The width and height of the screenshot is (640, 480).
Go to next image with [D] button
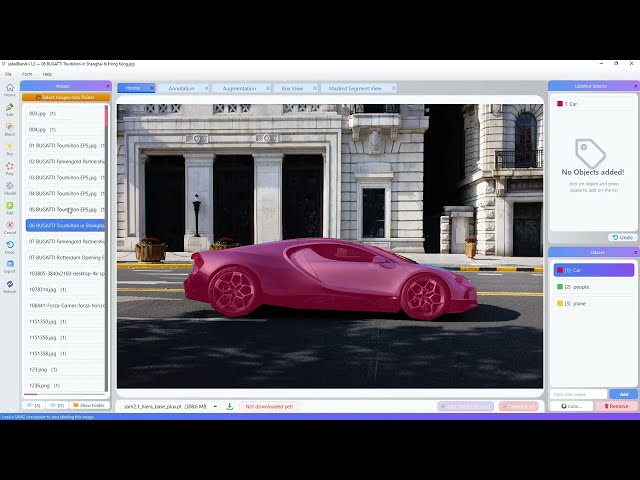tap(57, 405)
